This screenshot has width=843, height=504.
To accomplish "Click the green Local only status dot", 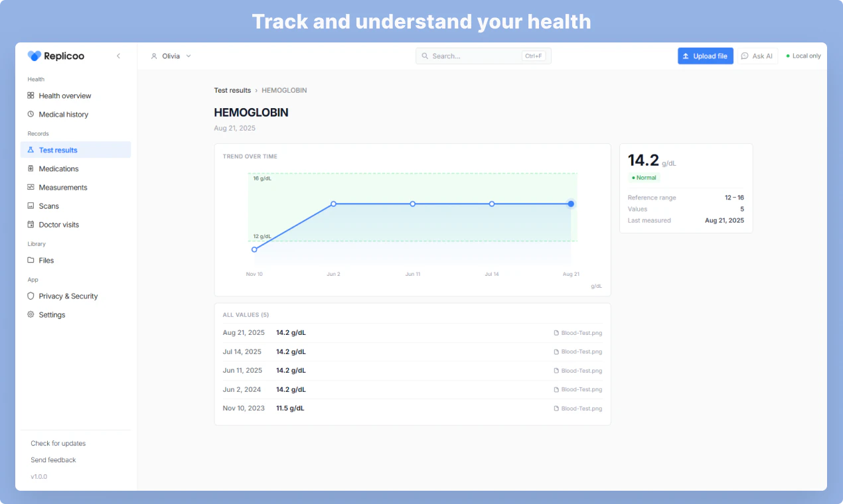I will (x=788, y=56).
